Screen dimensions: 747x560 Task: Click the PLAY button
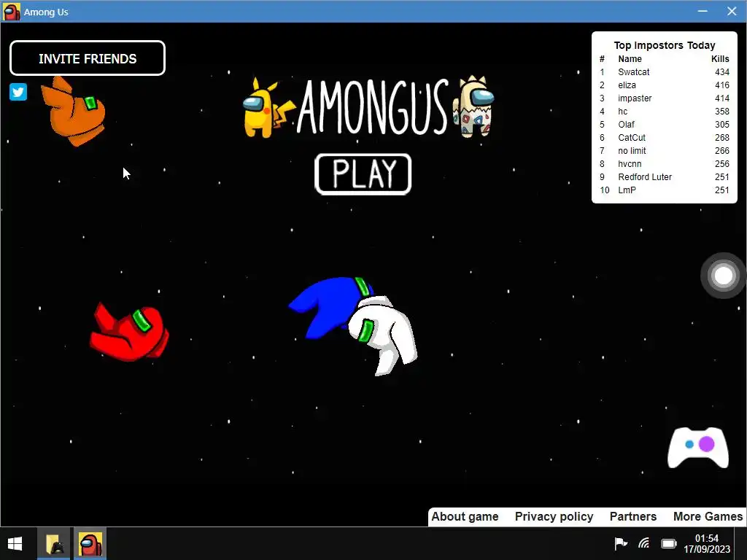click(363, 174)
